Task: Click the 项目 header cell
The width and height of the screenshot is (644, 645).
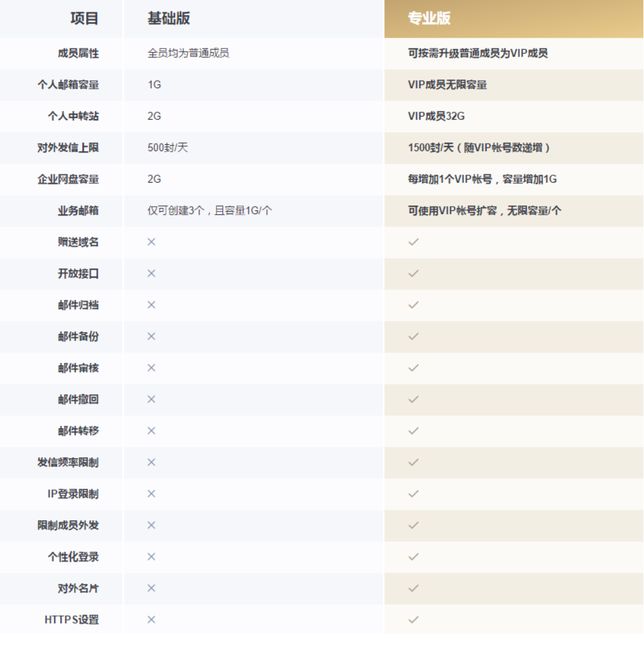Action: point(84,18)
